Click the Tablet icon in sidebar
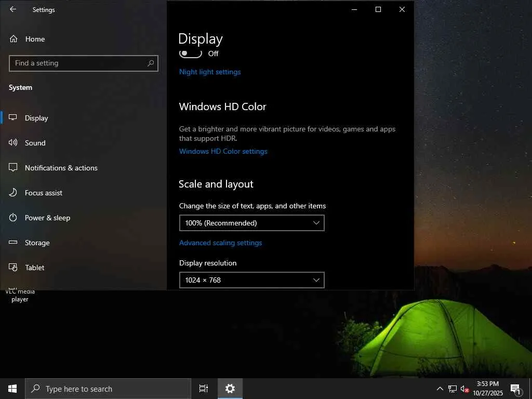The height and width of the screenshot is (399, 532). click(x=13, y=268)
